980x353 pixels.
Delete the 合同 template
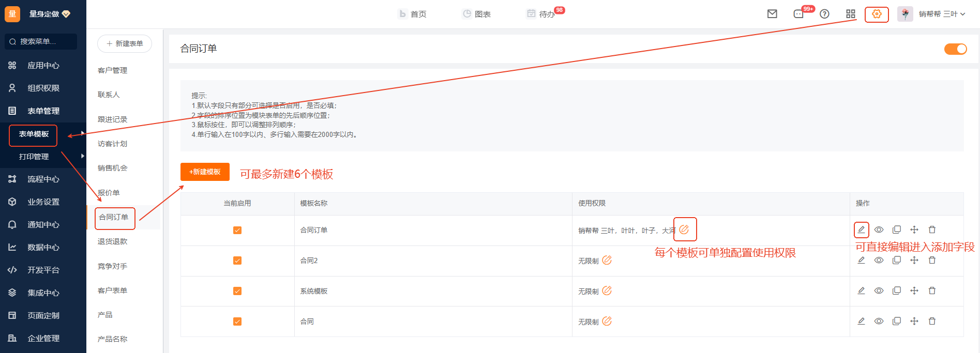[x=932, y=321]
